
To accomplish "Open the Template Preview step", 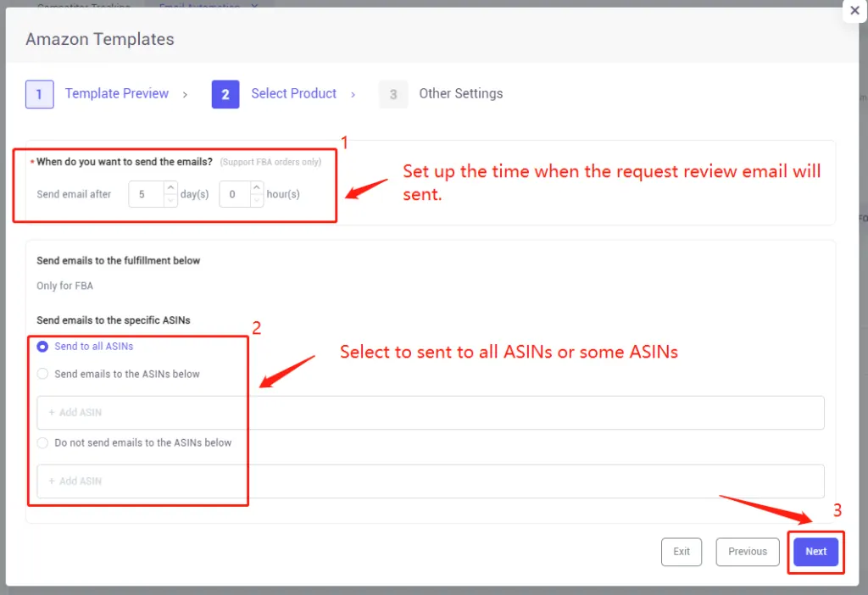I will point(117,94).
